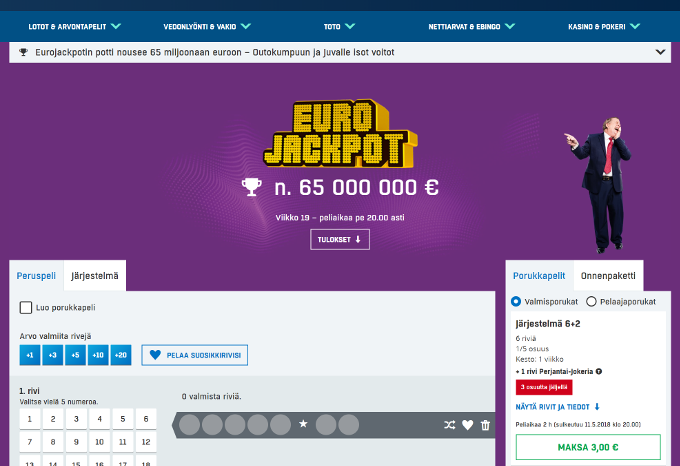
Task: Click the star icon in the row bar
Action: (x=303, y=424)
